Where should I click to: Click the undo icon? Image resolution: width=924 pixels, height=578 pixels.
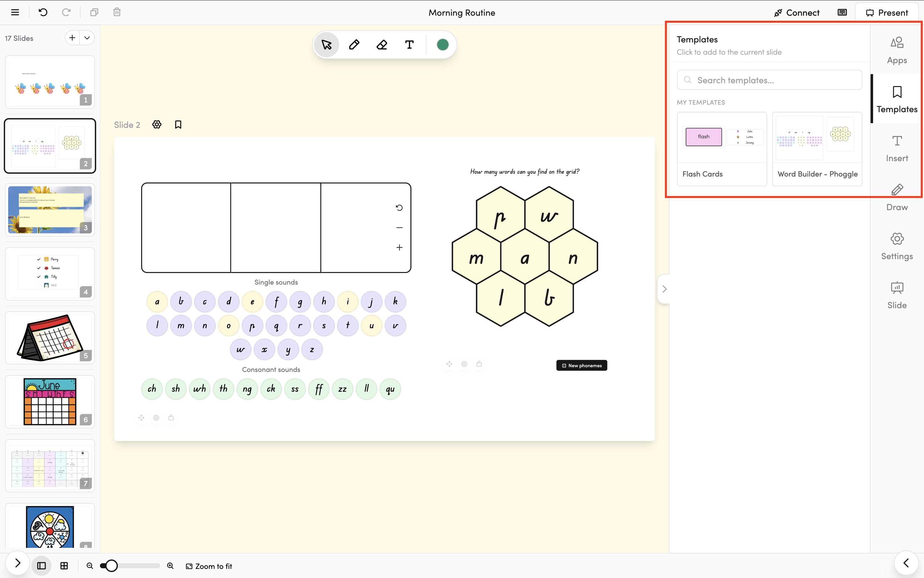pos(43,12)
